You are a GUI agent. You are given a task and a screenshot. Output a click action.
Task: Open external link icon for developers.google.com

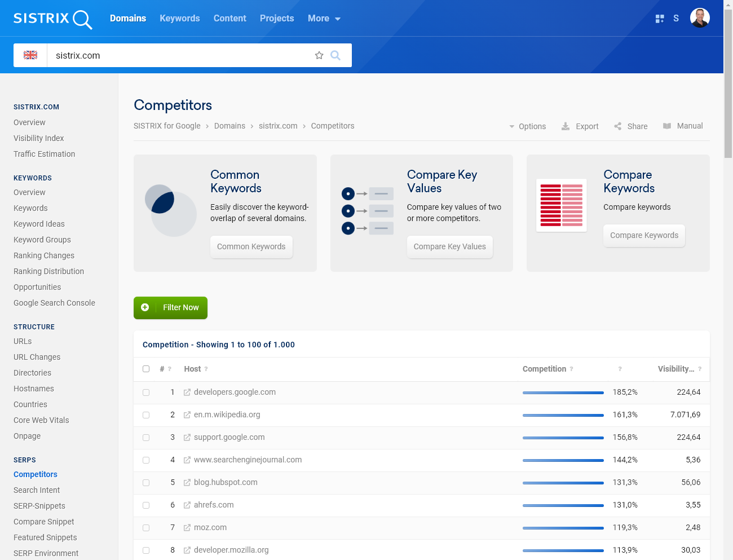pos(187,393)
